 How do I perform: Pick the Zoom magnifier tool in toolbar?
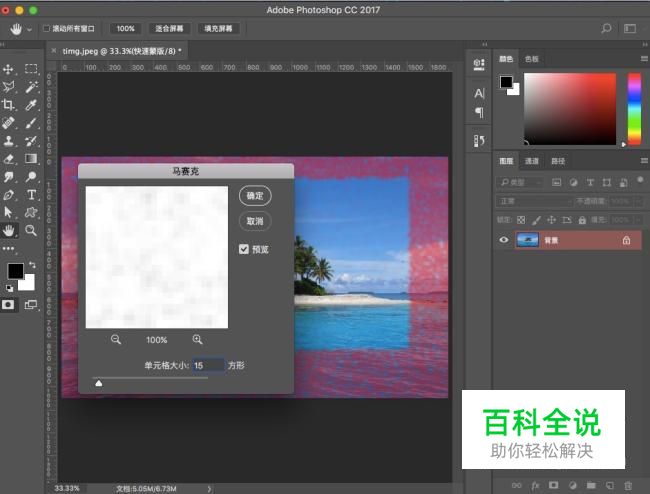point(32,230)
